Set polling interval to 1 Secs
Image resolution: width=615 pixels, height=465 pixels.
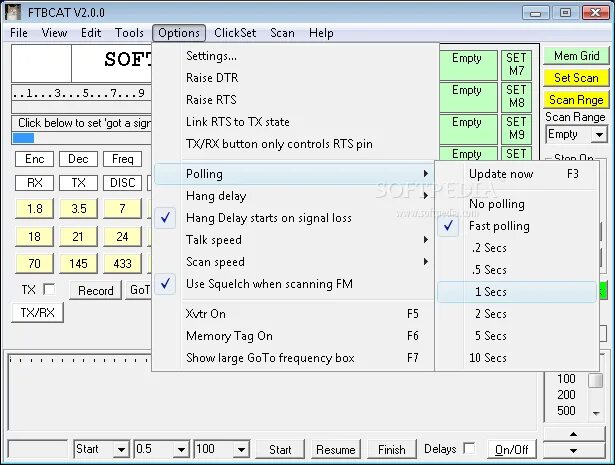(517, 292)
